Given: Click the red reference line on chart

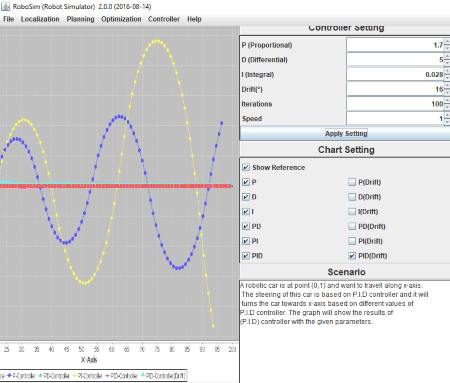Looking at the screenshot, I should click(117, 186).
